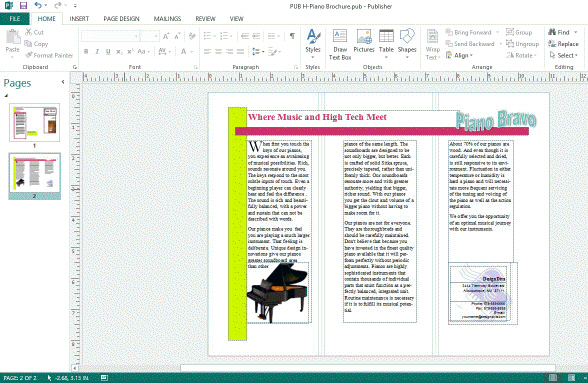Toggle Italic formatting
Viewport: 588px width, 383px height.
click(x=97, y=51)
